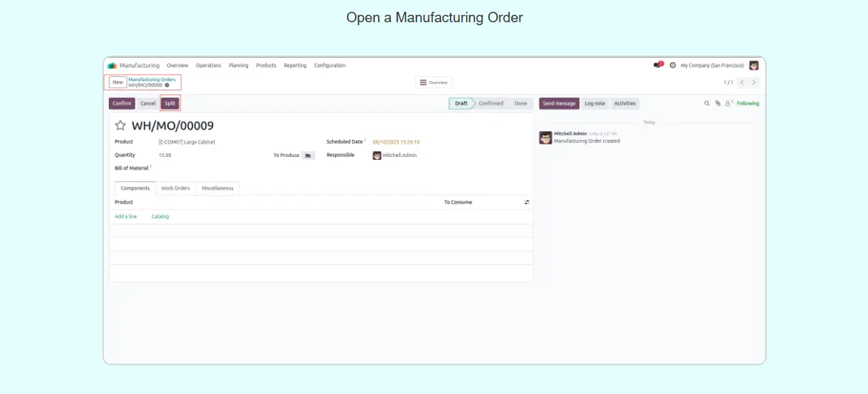Toggle the Following subscription status
The width and height of the screenshot is (868, 394).
click(x=747, y=104)
